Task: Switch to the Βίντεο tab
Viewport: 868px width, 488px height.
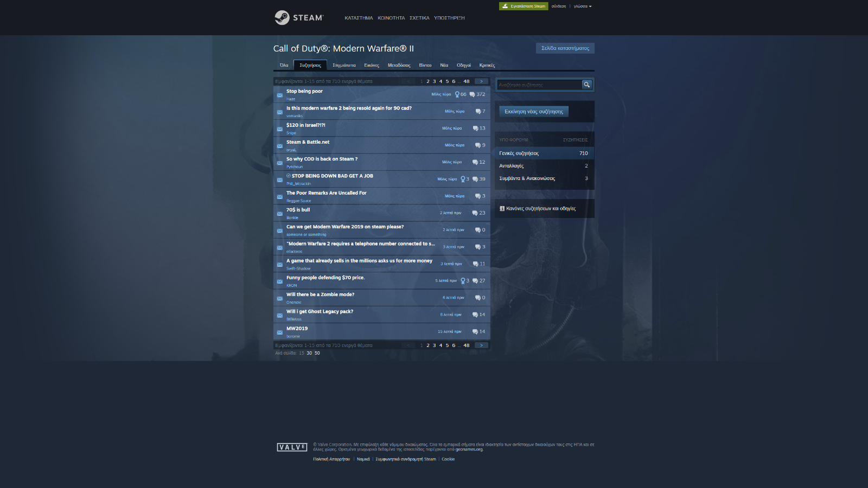Action: pyautogui.click(x=425, y=65)
